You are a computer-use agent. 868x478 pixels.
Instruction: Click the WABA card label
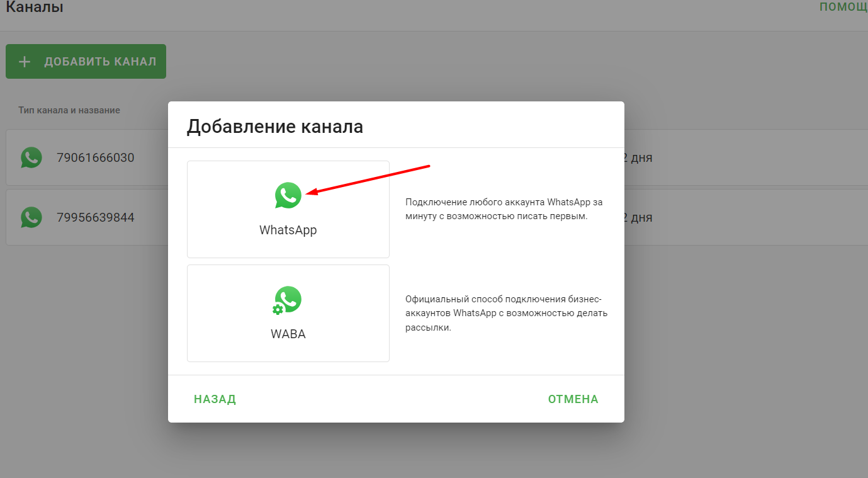tap(288, 334)
